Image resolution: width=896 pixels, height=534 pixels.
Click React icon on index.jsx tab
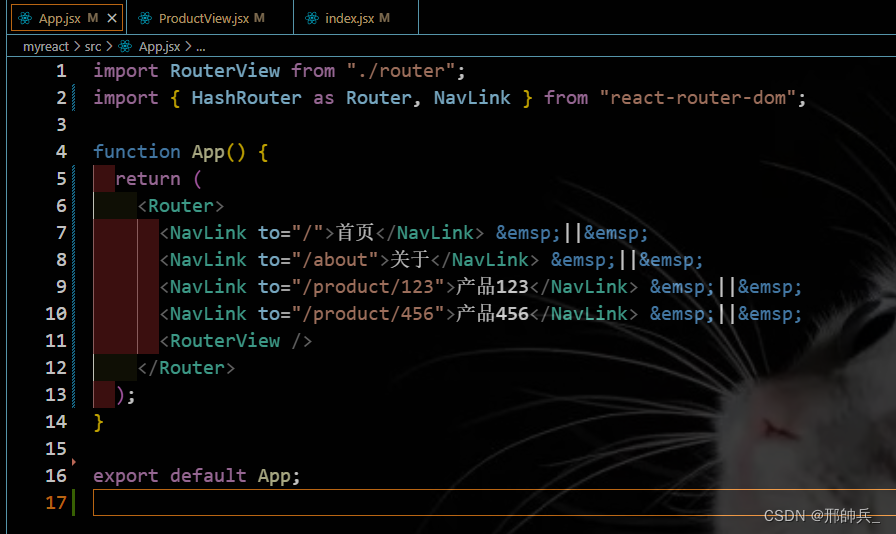312,18
